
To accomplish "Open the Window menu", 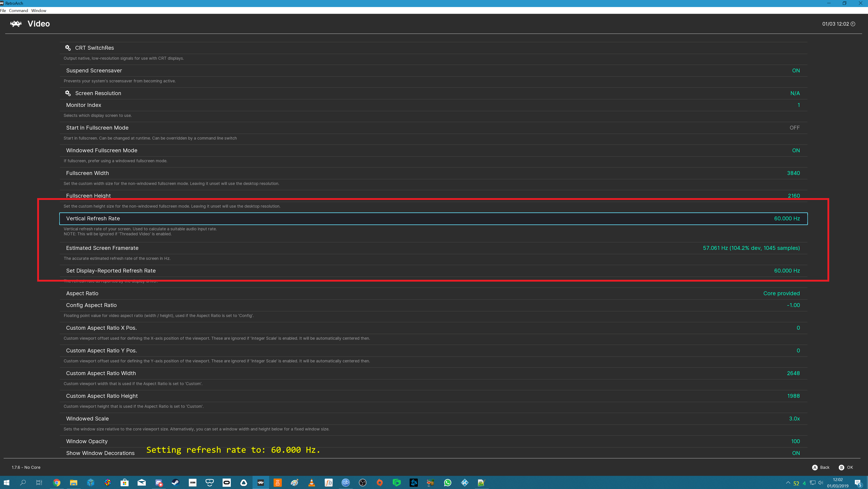I will point(39,10).
